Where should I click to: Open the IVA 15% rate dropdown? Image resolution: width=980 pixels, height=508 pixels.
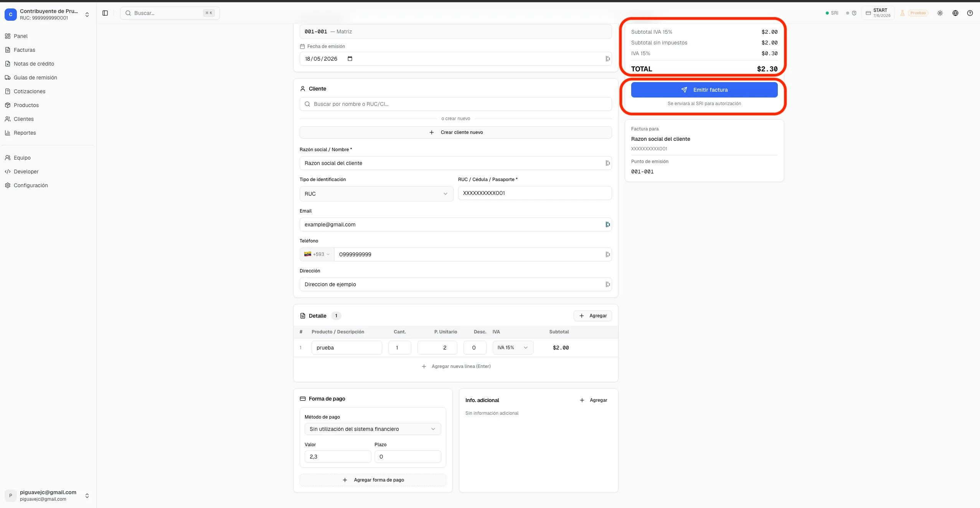[x=513, y=348]
